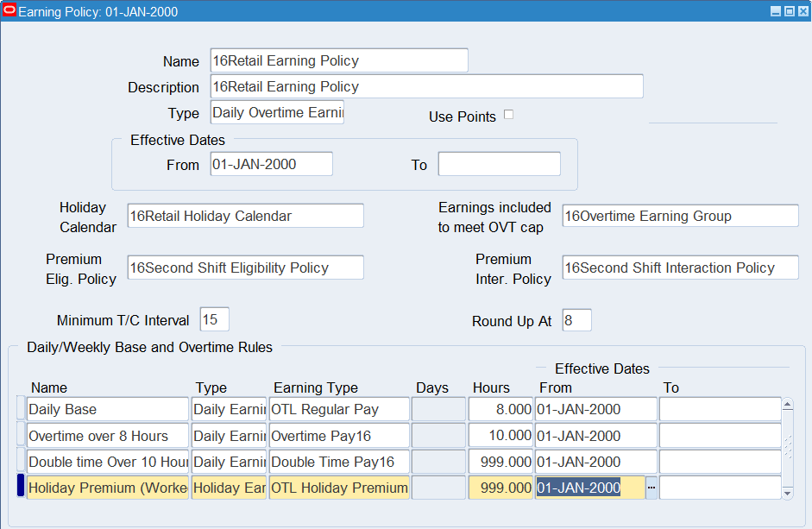Screen dimensions: 812x529
Task: Click the rules table scroll down arrow
Action: tap(787, 493)
